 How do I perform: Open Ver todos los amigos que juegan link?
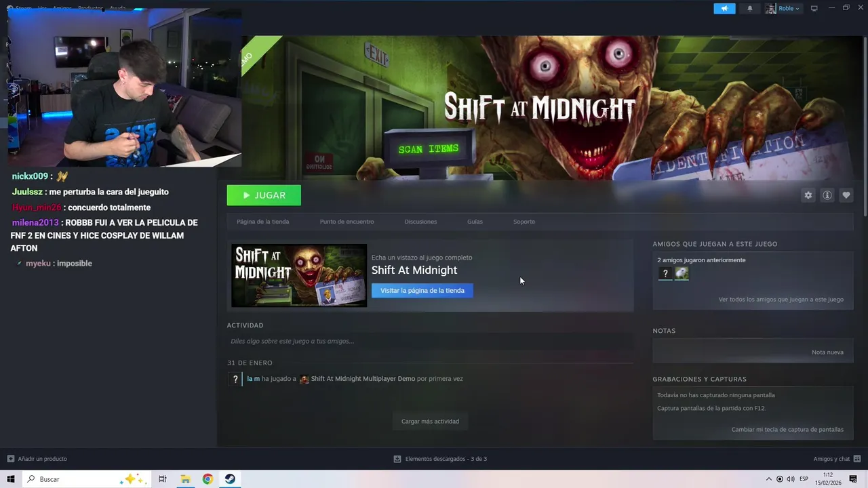(x=781, y=299)
